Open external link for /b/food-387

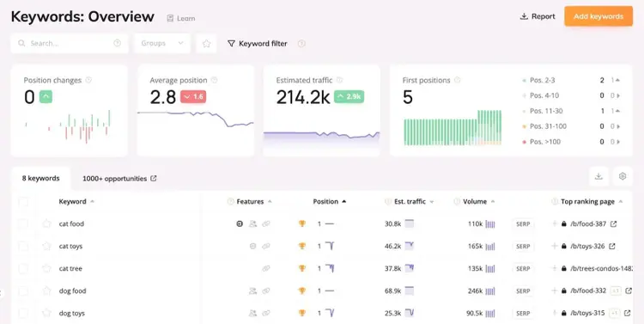pyautogui.click(x=613, y=224)
